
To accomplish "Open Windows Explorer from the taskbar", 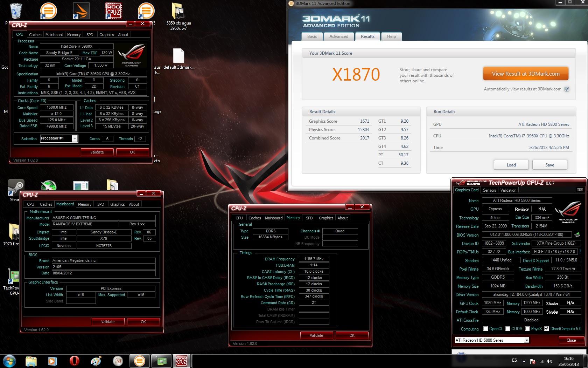I will [x=31, y=361].
